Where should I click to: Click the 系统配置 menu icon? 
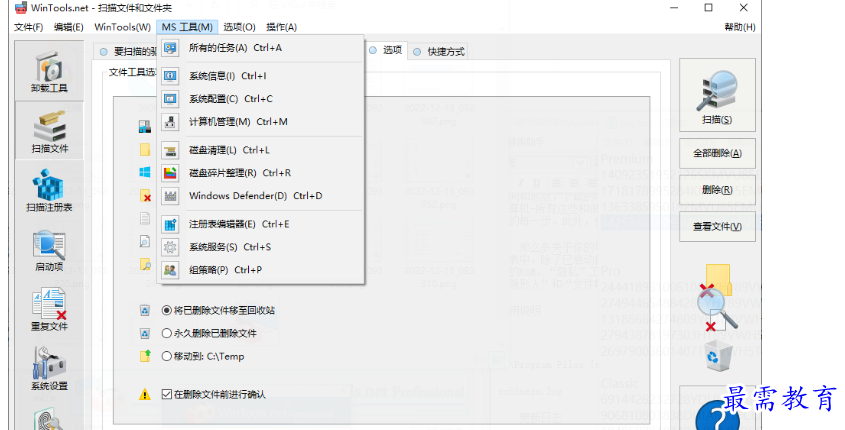click(170, 99)
